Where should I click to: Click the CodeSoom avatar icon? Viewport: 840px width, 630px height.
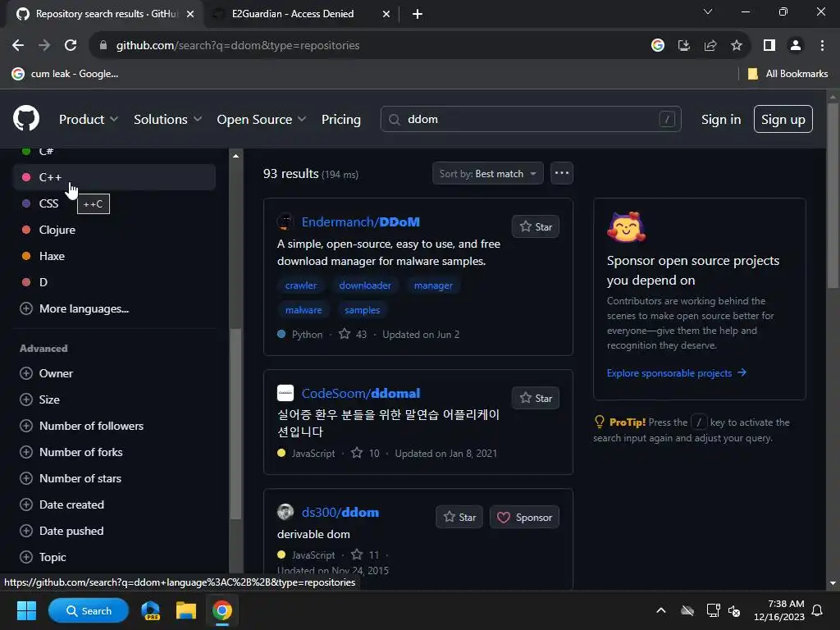coord(285,393)
